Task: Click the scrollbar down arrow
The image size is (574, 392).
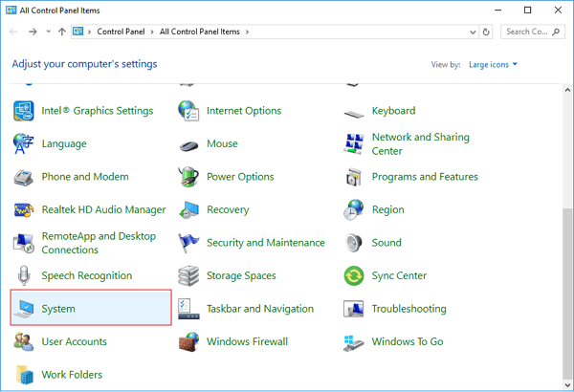Action: pyautogui.click(x=567, y=385)
